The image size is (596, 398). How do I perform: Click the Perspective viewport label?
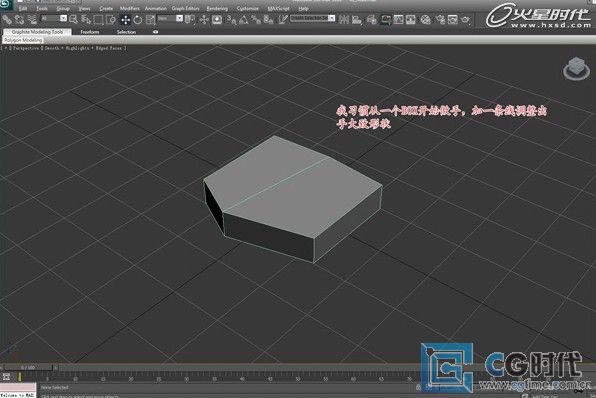(24, 48)
